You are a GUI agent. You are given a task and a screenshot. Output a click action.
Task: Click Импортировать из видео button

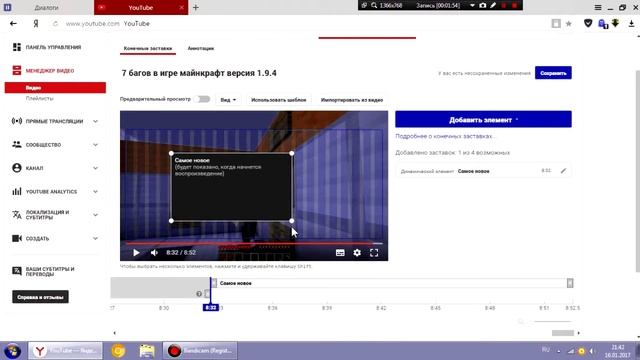351,100
